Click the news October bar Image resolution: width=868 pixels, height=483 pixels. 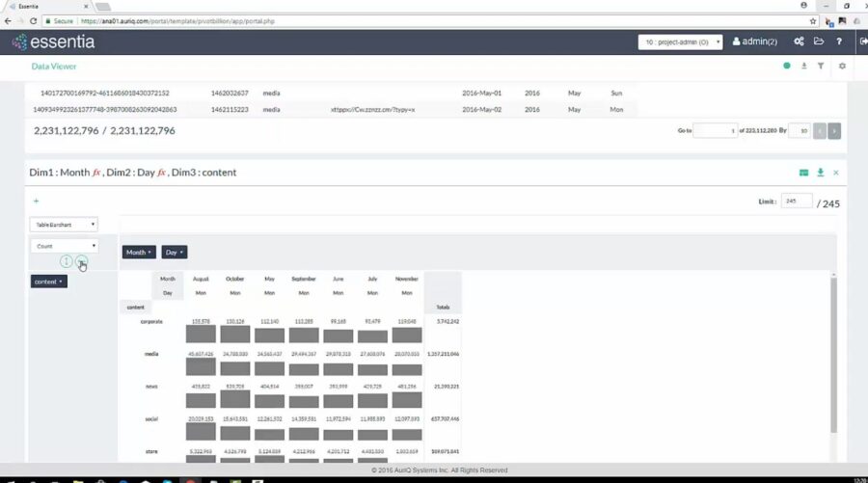(x=234, y=399)
